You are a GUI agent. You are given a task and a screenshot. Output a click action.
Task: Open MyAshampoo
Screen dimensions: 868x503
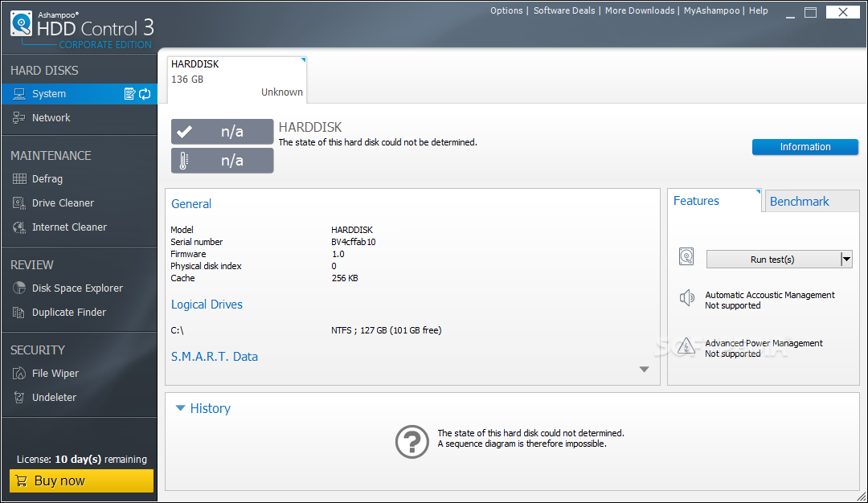pos(711,10)
